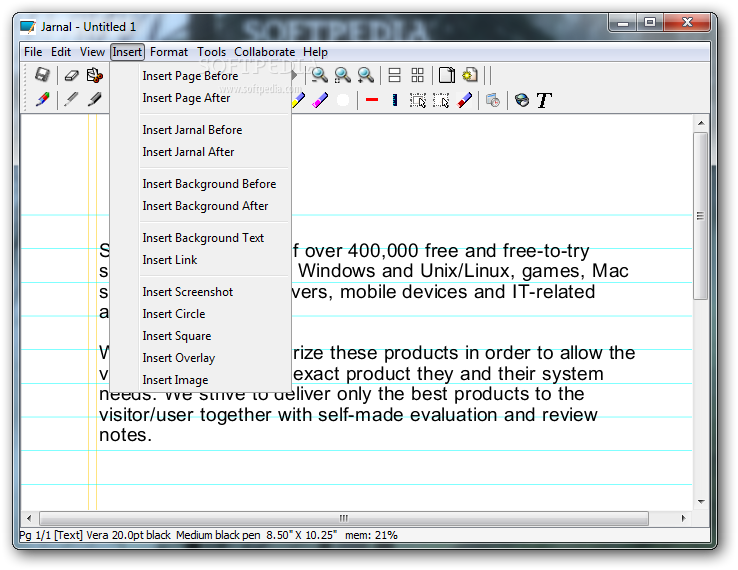Click the Jarnal title bar app icon
This screenshot has height=570, width=738.
coord(28,27)
